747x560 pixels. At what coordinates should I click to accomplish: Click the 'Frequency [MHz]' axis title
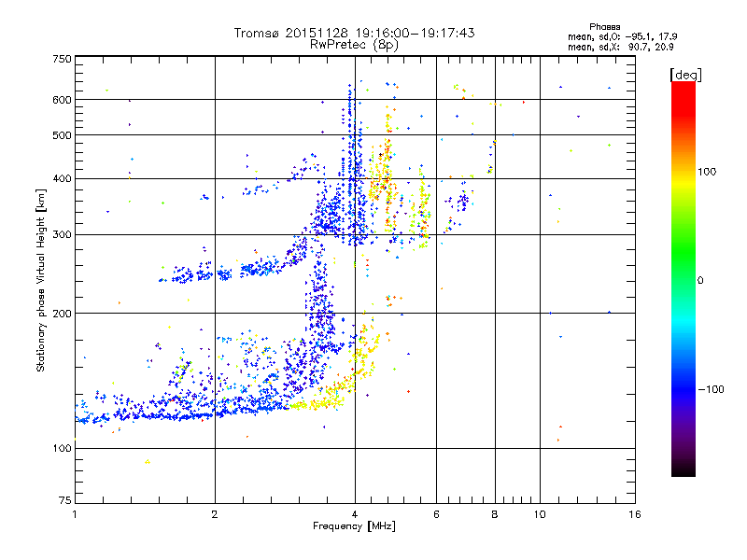pos(354,526)
